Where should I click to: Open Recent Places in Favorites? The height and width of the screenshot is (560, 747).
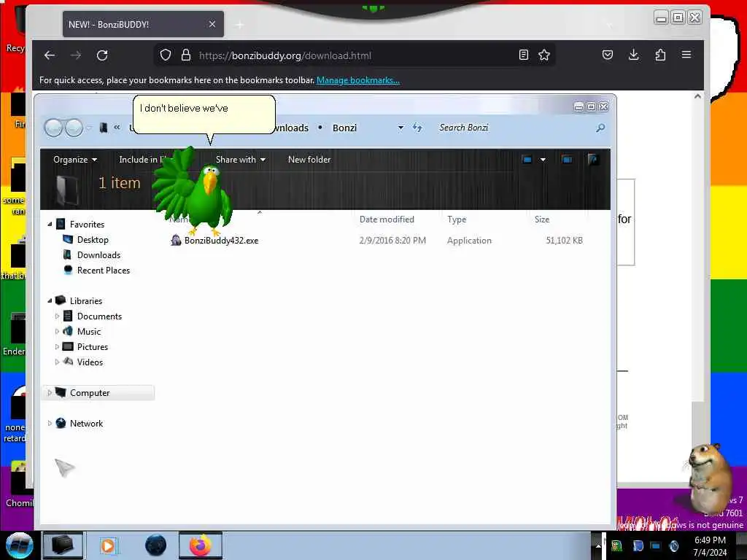pos(104,270)
